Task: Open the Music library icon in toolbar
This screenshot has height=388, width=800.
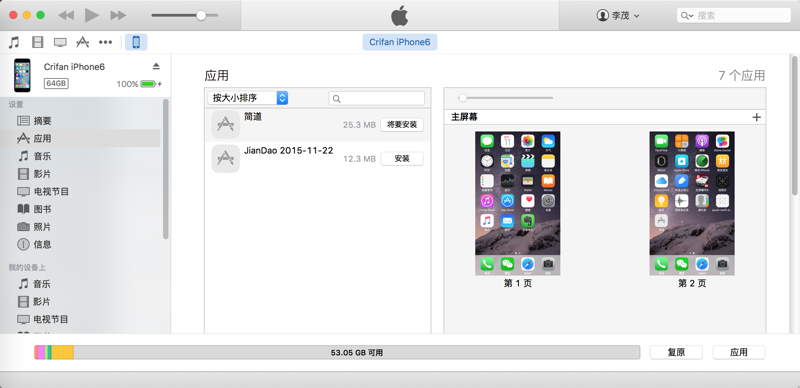Action: (14, 42)
